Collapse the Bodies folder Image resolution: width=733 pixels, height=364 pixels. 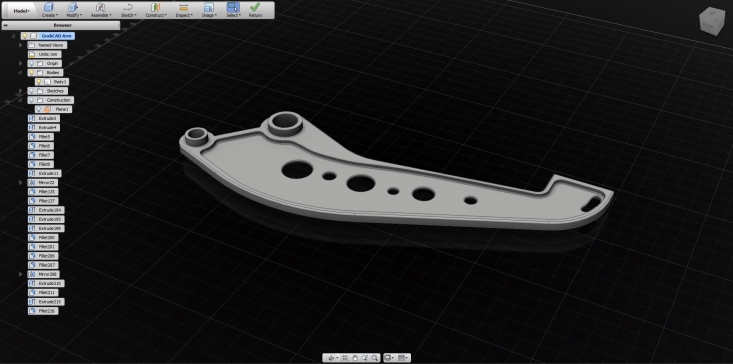(x=21, y=72)
